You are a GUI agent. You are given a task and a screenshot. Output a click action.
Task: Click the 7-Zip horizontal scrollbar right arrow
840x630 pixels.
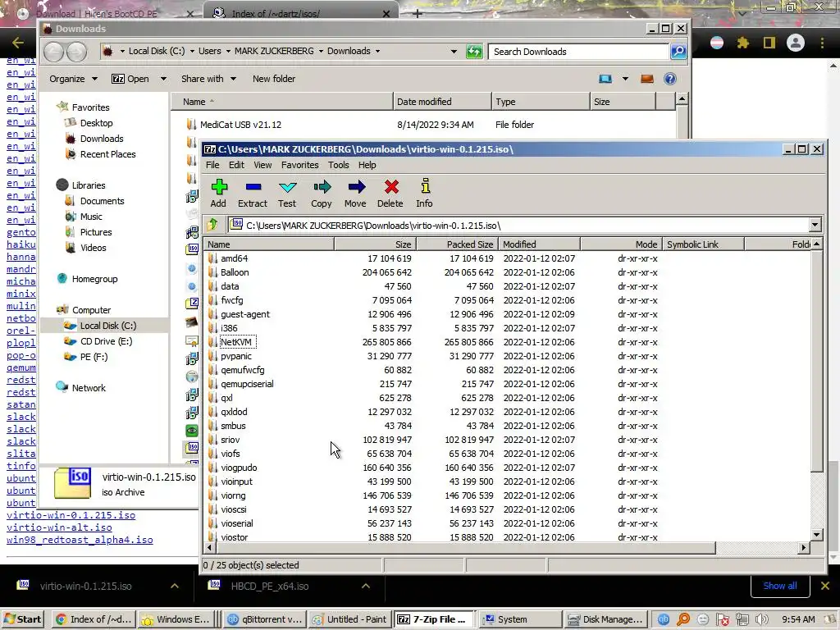803,547
